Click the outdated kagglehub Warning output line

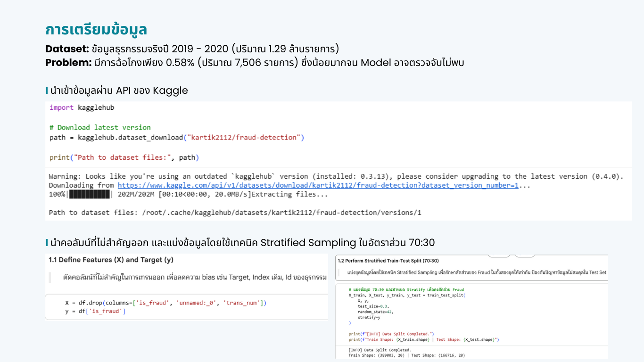(336, 176)
